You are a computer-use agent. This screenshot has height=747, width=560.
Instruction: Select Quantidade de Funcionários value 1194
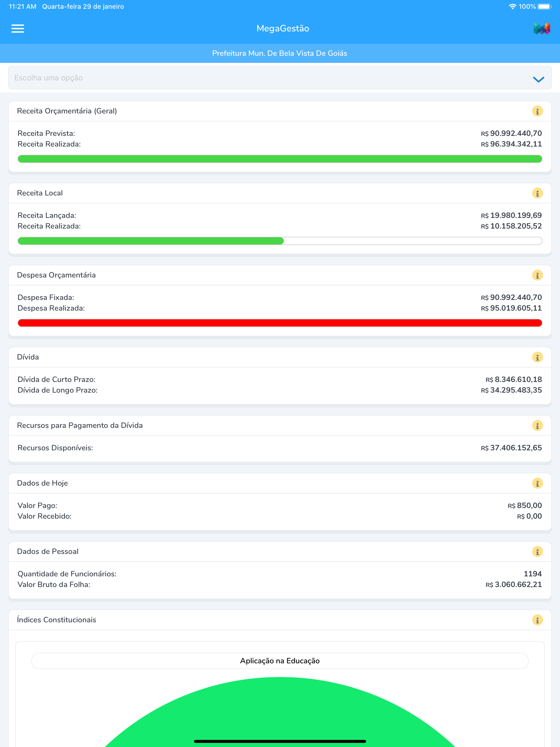[533, 574]
